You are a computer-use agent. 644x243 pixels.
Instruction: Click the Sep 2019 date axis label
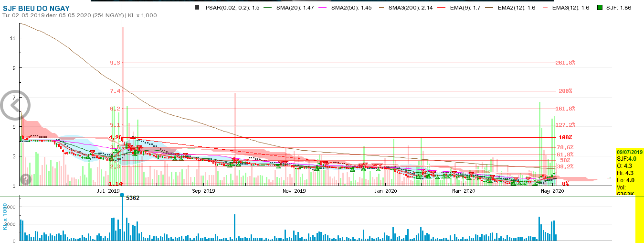pyautogui.click(x=203, y=191)
